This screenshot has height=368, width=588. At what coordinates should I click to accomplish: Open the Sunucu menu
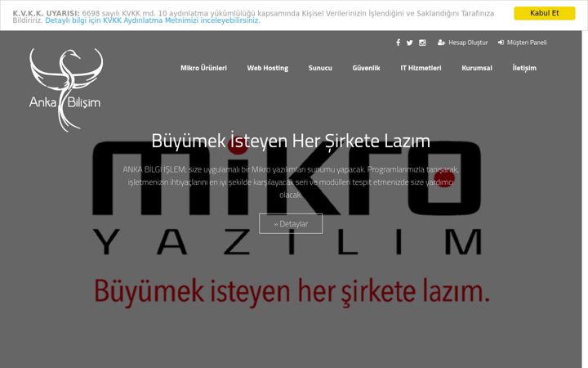coord(320,68)
